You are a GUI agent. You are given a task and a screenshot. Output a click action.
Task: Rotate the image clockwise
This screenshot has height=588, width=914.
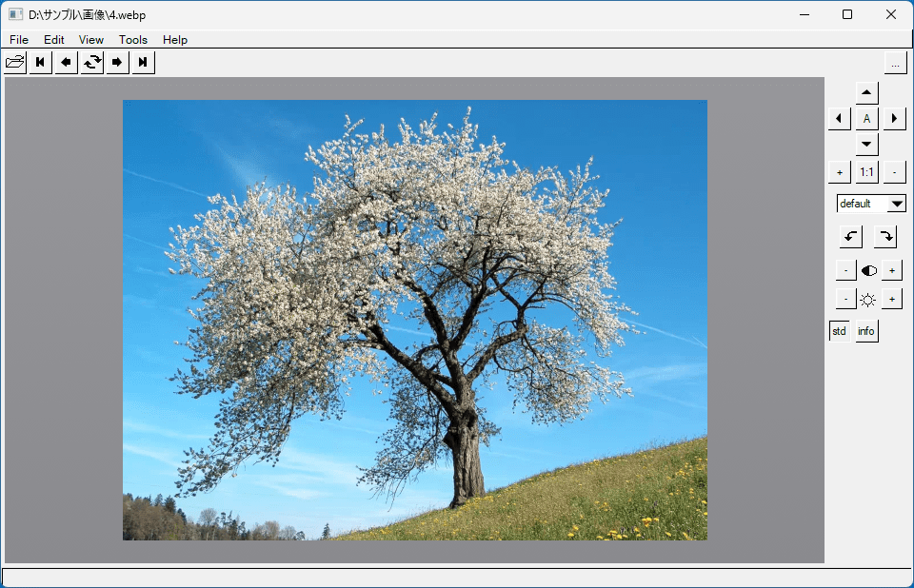(885, 237)
